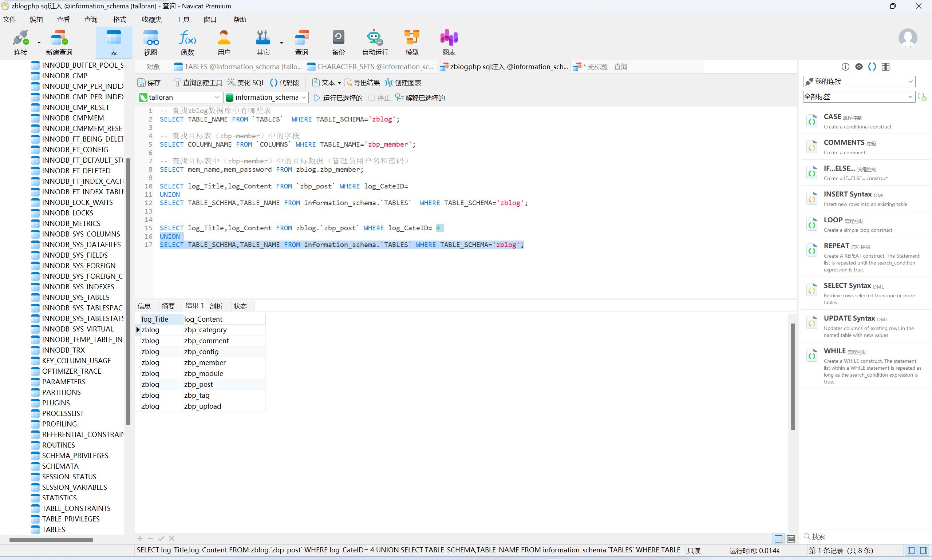Screen dimensions: 932x560
Task: Switch results to form view icon
Action: (x=791, y=539)
